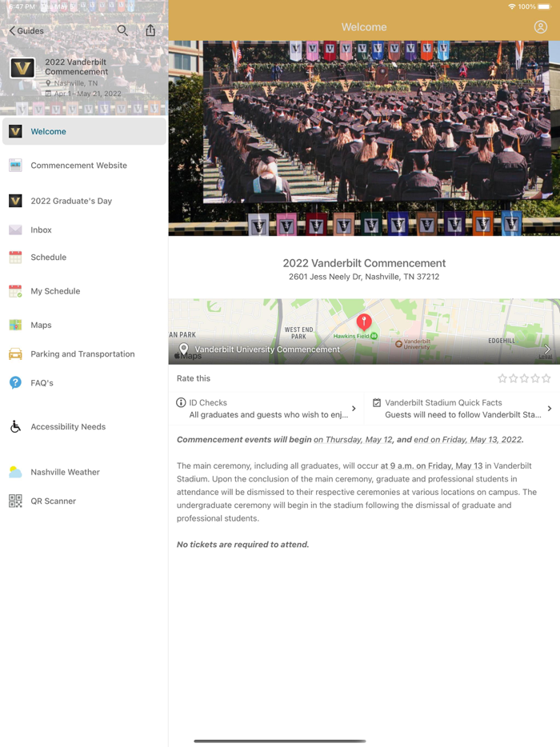Open Accessibility Needs

[x=84, y=427]
